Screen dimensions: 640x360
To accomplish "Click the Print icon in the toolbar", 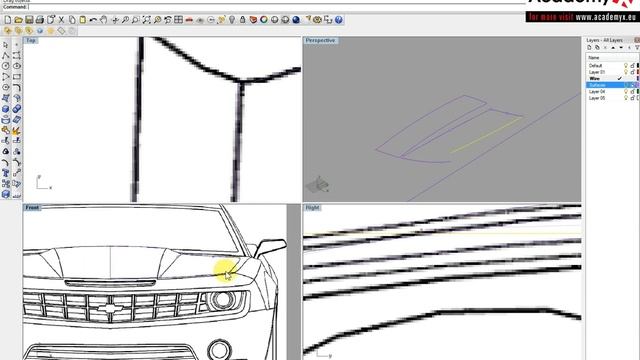I will click(x=40, y=20).
